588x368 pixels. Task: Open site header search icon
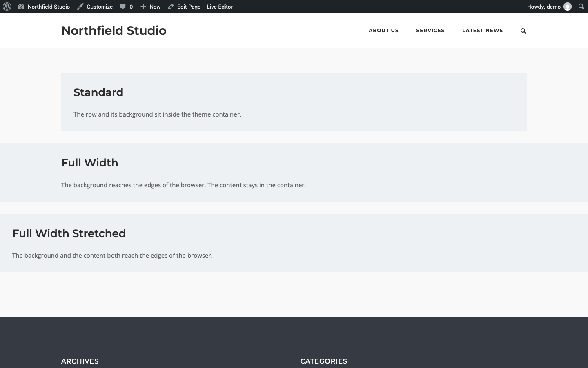[523, 31]
